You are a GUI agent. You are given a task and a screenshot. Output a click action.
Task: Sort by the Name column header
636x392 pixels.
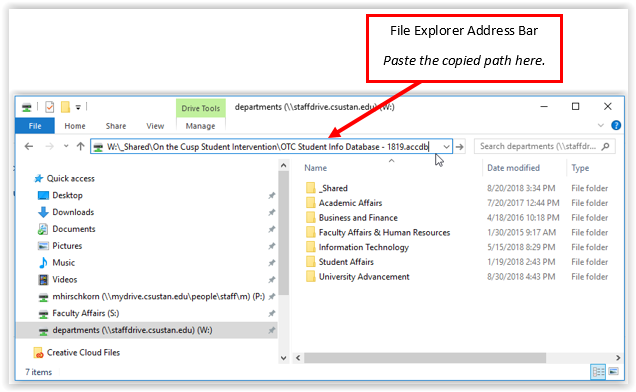tap(316, 168)
